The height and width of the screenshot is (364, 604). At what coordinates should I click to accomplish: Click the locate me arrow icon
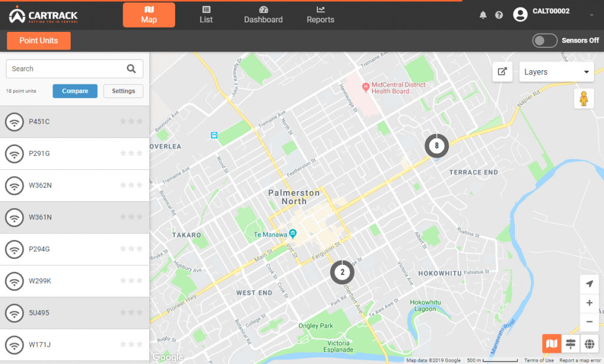589,284
